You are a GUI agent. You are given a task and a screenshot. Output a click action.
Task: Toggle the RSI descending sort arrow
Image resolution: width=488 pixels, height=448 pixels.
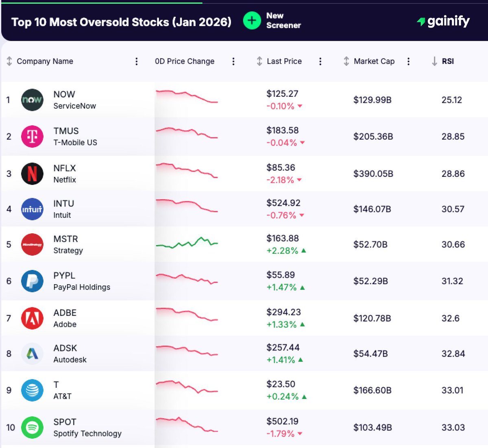(x=434, y=61)
